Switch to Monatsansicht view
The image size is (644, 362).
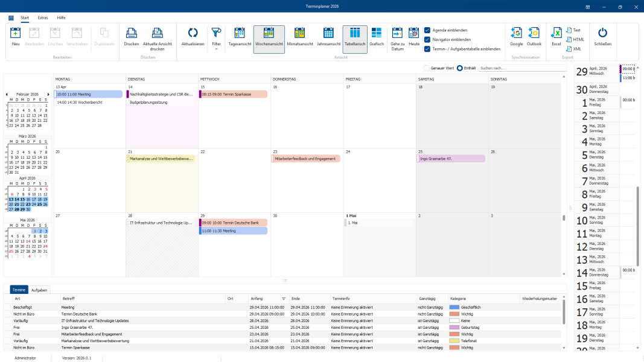299,34
